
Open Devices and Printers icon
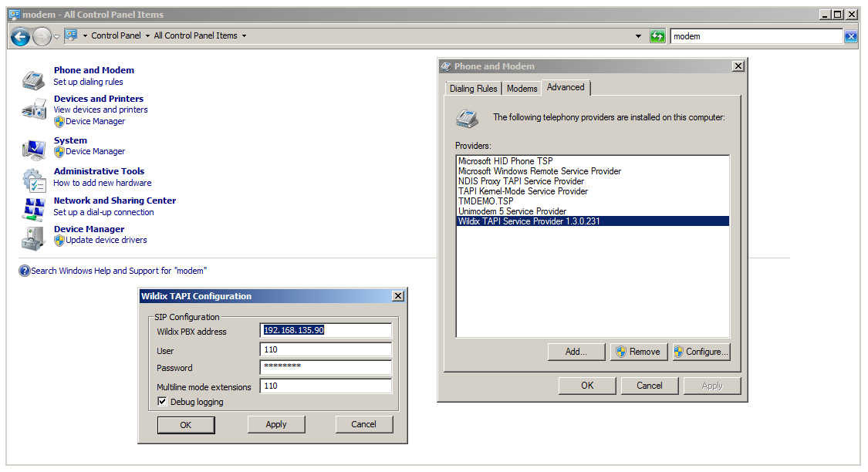coord(34,109)
